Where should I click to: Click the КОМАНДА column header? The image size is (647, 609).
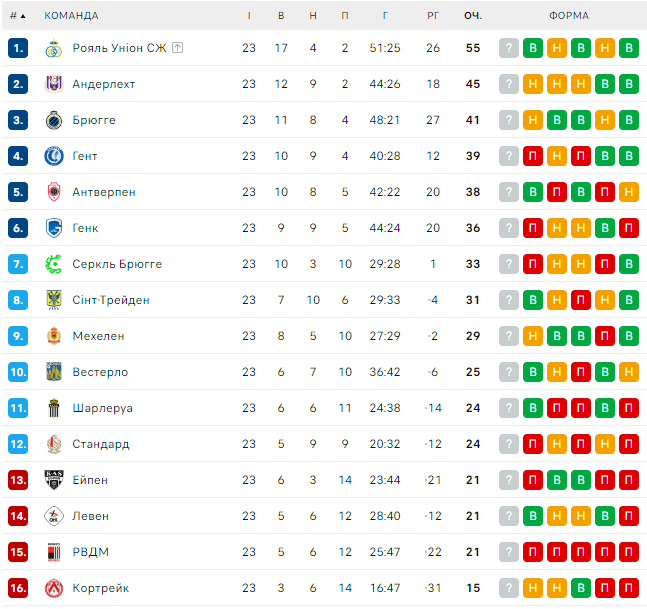pyautogui.click(x=72, y=16)
